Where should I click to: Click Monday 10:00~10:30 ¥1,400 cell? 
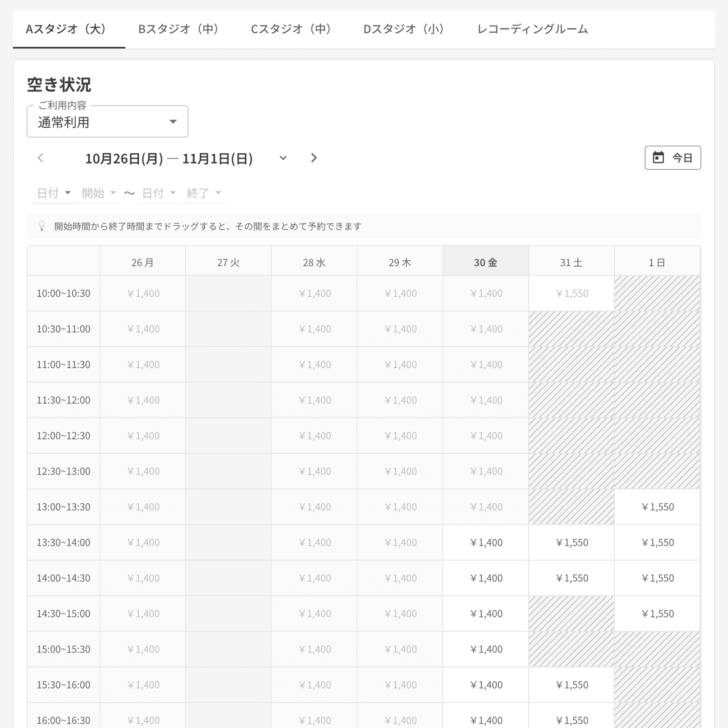point(143,293)
